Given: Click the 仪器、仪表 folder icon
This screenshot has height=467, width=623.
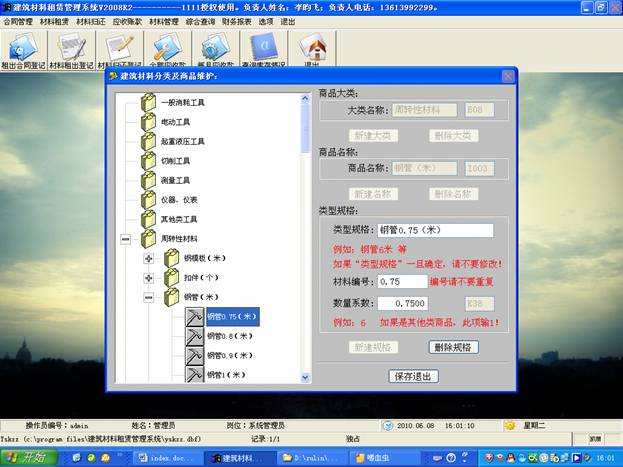Looking at the screenshot, I should point(149,199).
